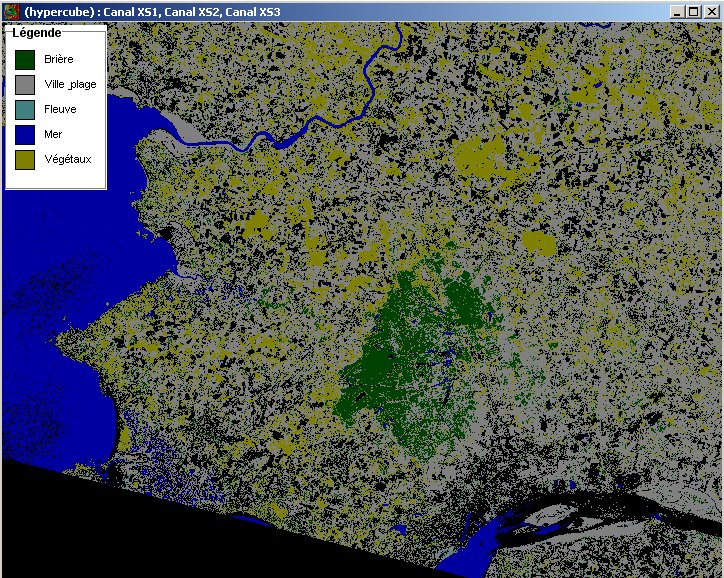Click the 'Ville_plage' legend label
The image size is (724, 578).
70,84
